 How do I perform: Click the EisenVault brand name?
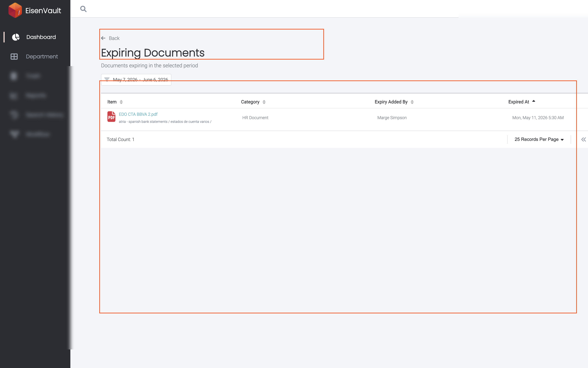click(43, 10)
